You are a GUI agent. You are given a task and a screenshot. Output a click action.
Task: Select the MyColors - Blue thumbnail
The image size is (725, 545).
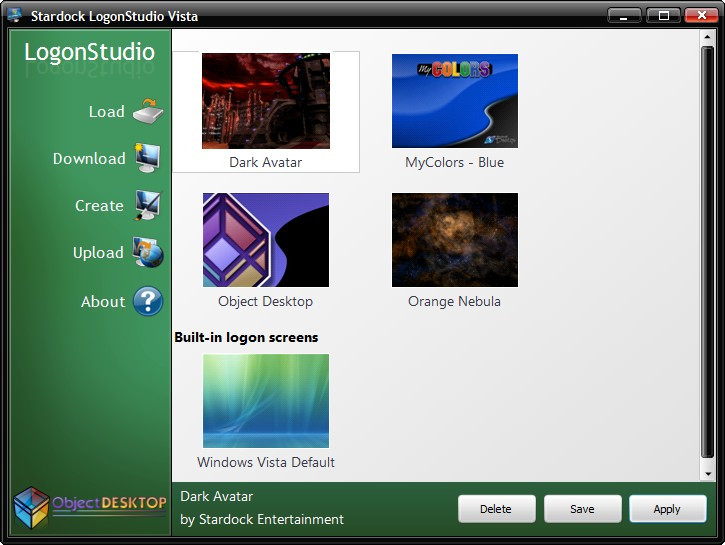tap(455, 101)
